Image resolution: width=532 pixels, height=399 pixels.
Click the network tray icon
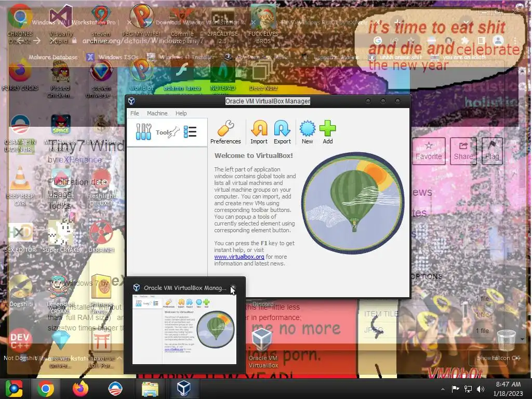coord(468,389)
